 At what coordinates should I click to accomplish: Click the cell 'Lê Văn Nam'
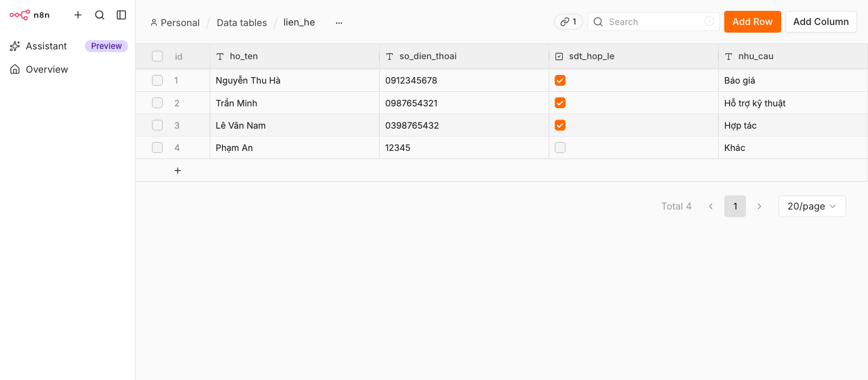295,125
